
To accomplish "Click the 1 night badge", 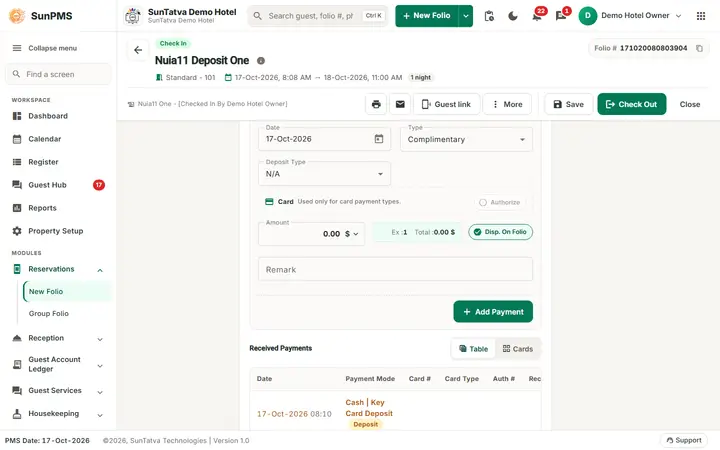I will pos(421,78).
